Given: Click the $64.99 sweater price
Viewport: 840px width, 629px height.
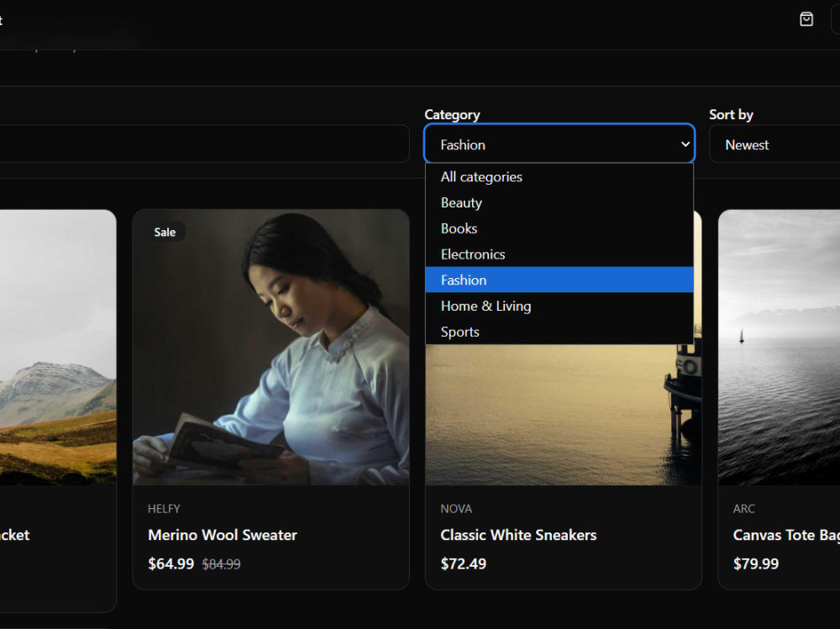Looking at the screenshot, I should [171, 563].
